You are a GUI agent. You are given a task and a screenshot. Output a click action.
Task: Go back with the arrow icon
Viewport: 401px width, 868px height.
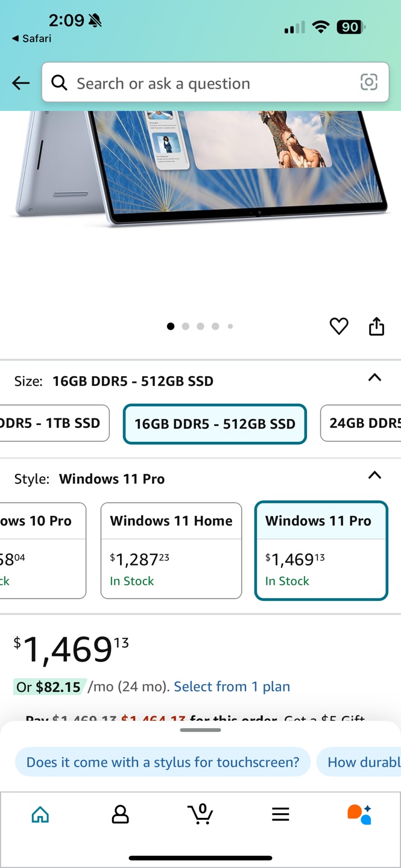21,83
